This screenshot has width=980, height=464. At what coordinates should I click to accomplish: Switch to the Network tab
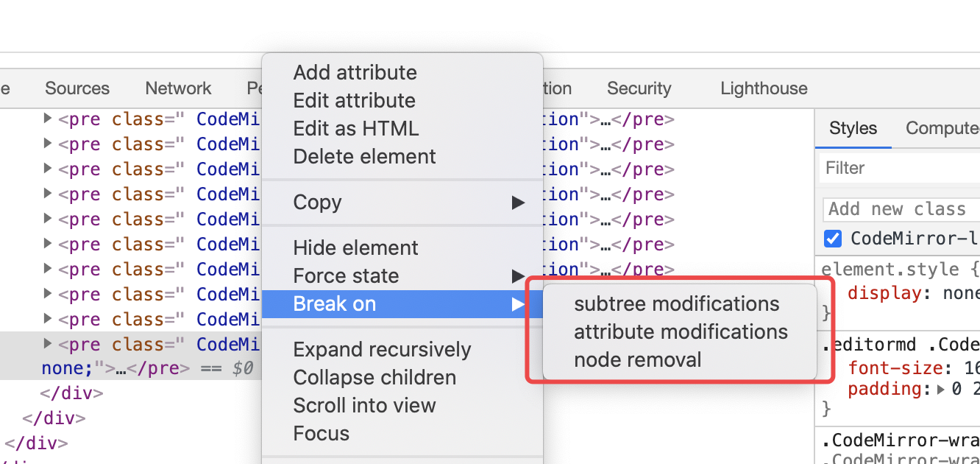click(x=178, y=88)
